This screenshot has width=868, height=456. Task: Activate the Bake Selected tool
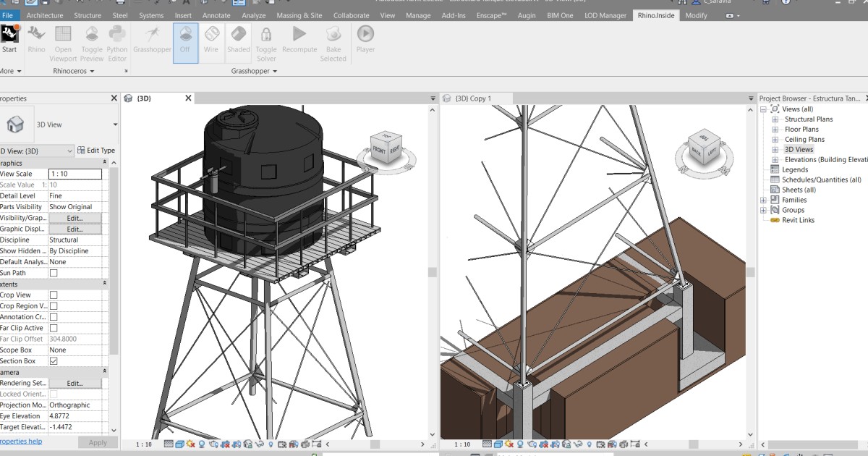[x=333, y=40]
